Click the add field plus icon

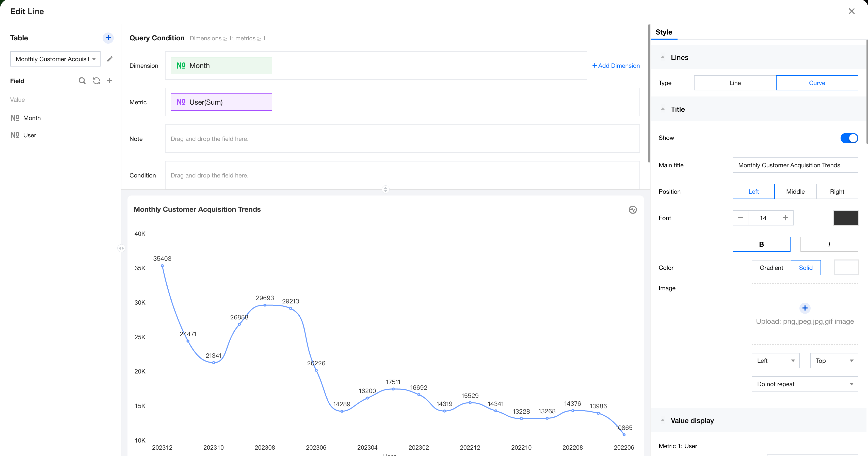[109, 80]
